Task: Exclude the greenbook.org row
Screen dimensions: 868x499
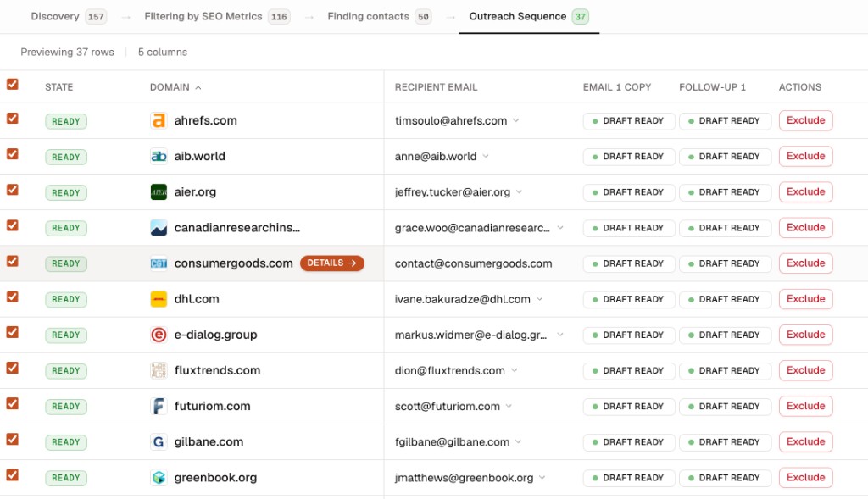Action: point(805,478)
